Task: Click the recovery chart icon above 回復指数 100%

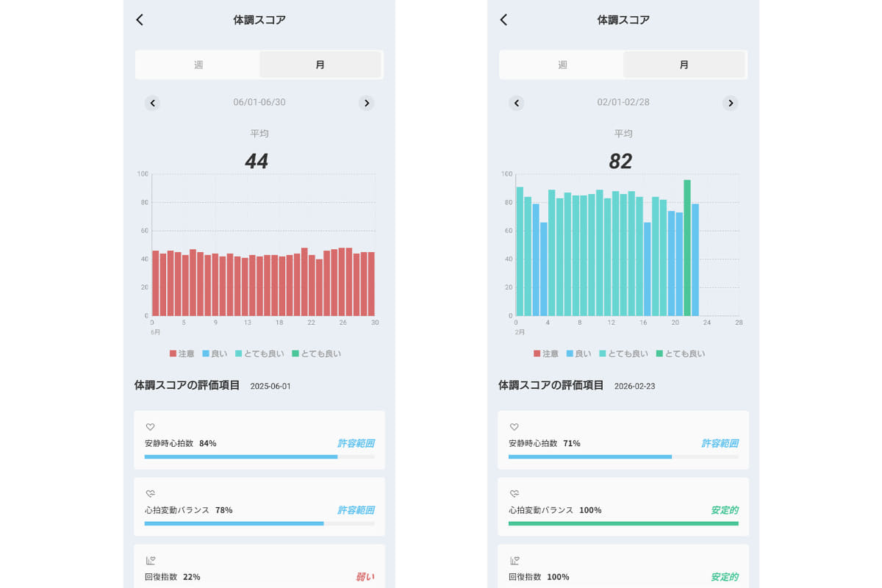Action: point(514,560)
